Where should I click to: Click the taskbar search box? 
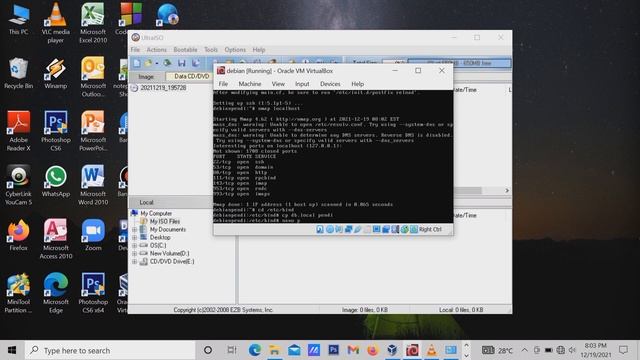point(110,350)
